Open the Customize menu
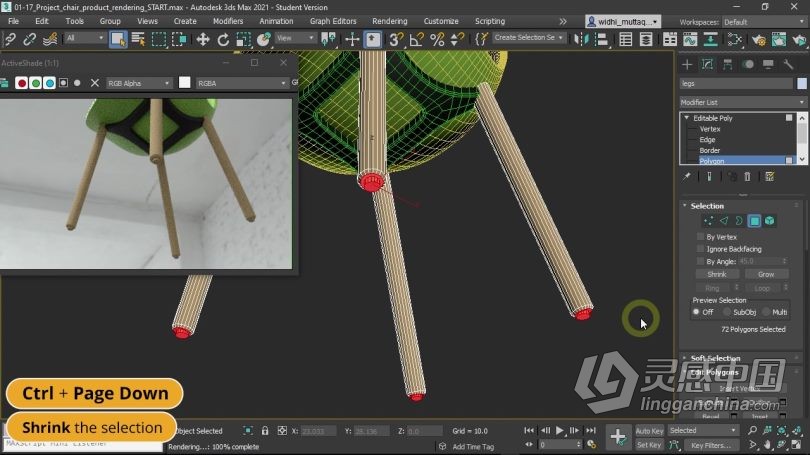The image size is (810, 455). tap(441, 21)
